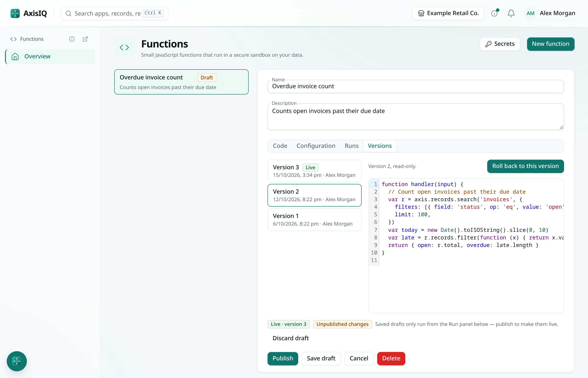588x378 pixels.
Task: Open the Example Retail Co. workspace switcher
Action: coord(448,13)
